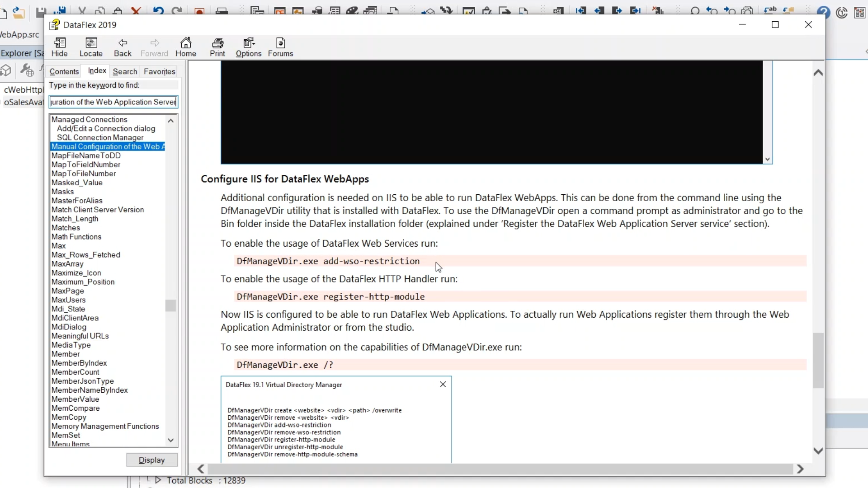Click the Print icon
The image size is (868, 488).
tap(217, 47)
